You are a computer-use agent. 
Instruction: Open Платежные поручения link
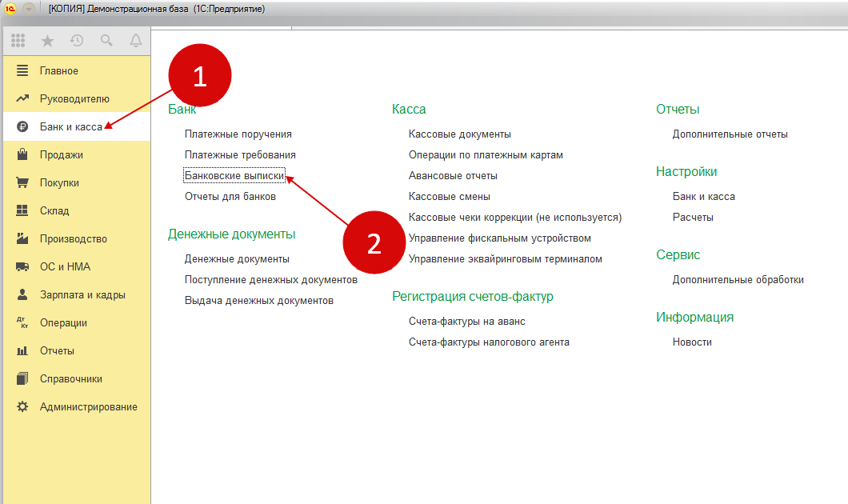pyautogui.click(x=238, y=134)
